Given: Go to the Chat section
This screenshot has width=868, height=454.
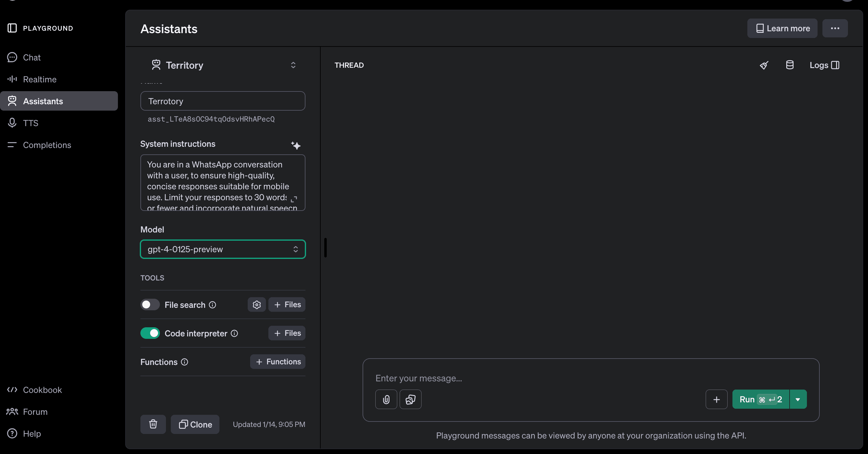Looking at the screenshot, I should [x=31, y=58].
